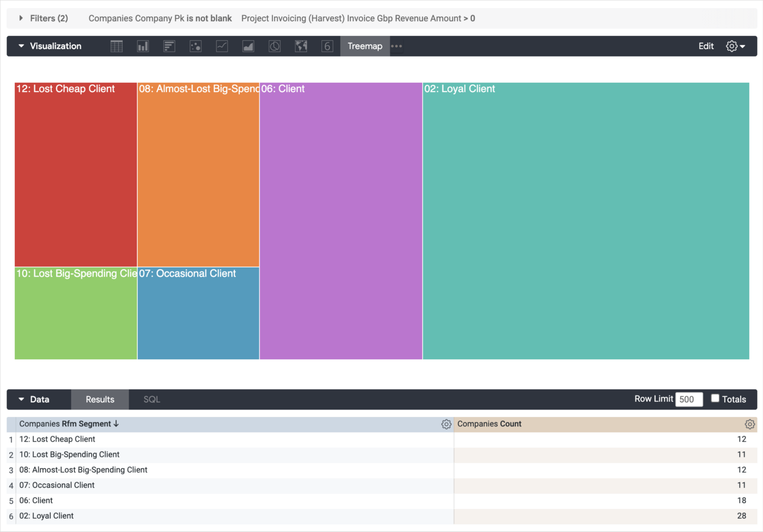Screen dimensions: 763x532
Task: Select the table visualization icon
Action: coord(117,46)
